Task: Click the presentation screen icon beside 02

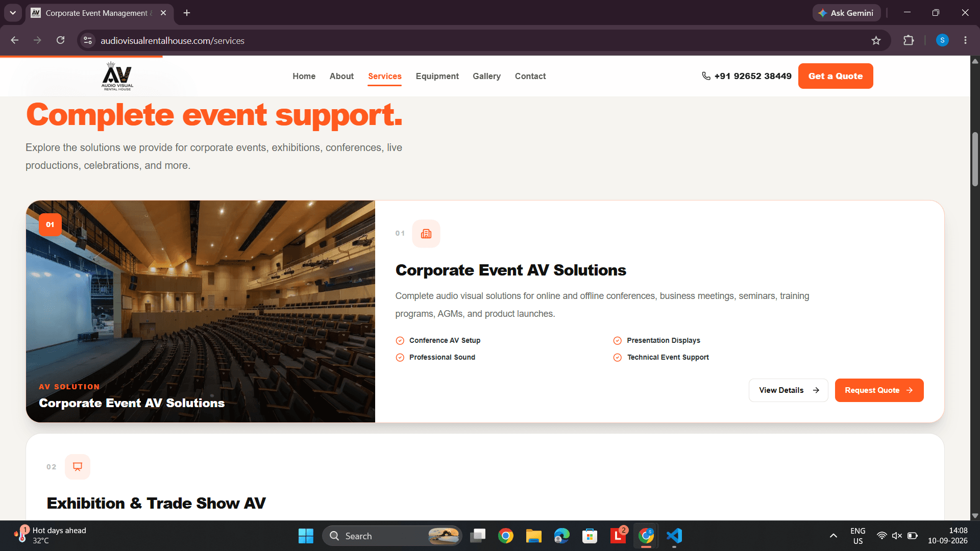Action: click(x=78, y=467)
